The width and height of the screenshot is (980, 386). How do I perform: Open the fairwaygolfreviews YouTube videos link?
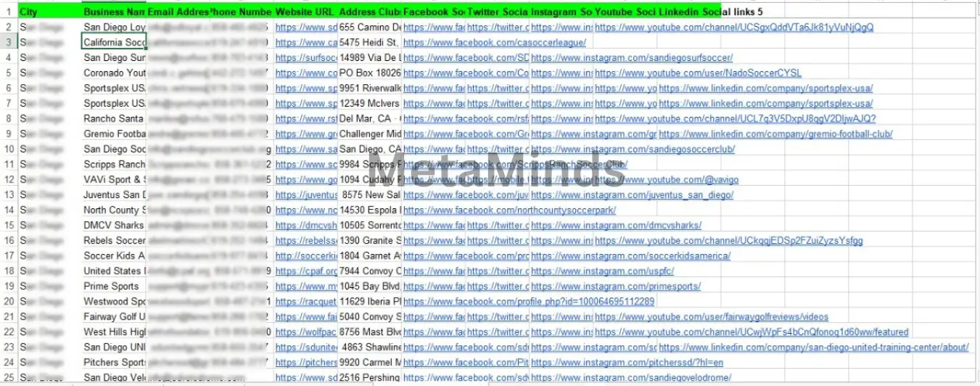(x=712, y=317)
